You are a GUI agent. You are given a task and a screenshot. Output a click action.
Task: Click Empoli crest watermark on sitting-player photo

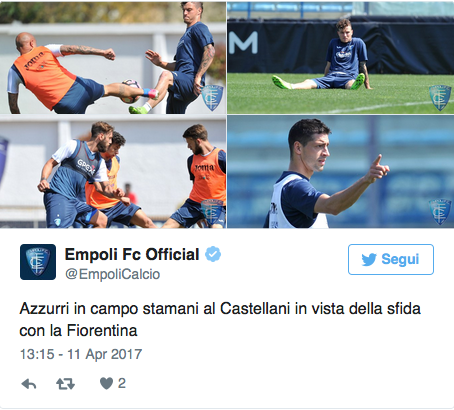pos(440,98)
